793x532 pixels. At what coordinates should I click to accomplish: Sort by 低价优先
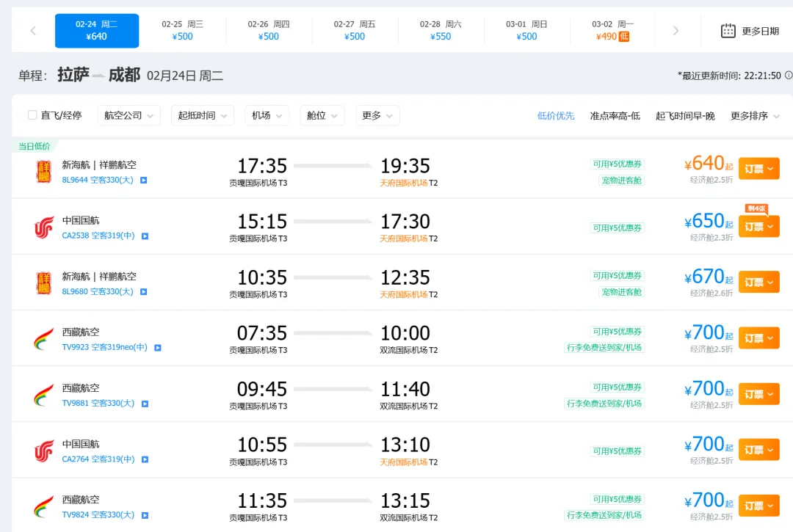point(556,116)
